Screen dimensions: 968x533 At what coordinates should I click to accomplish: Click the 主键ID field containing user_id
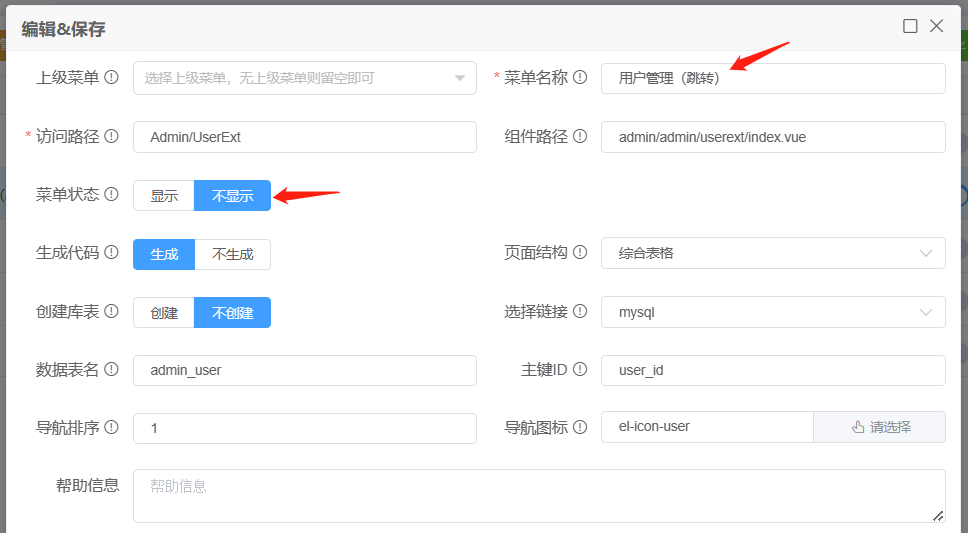tap(772, 370)
